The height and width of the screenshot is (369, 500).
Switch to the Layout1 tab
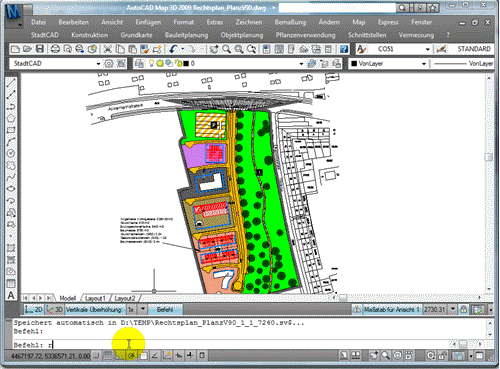95,298
